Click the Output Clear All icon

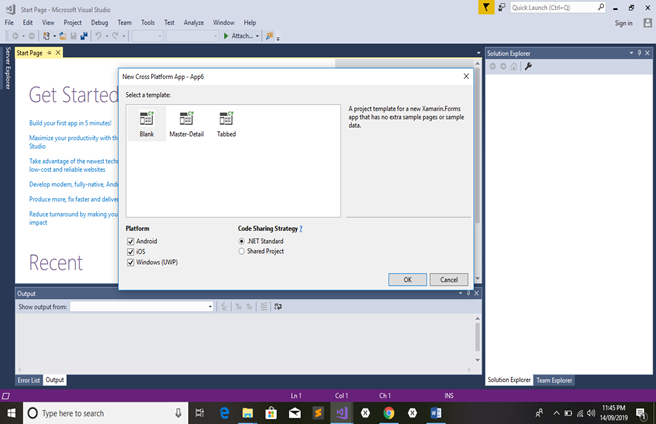(x=264, y=307)
